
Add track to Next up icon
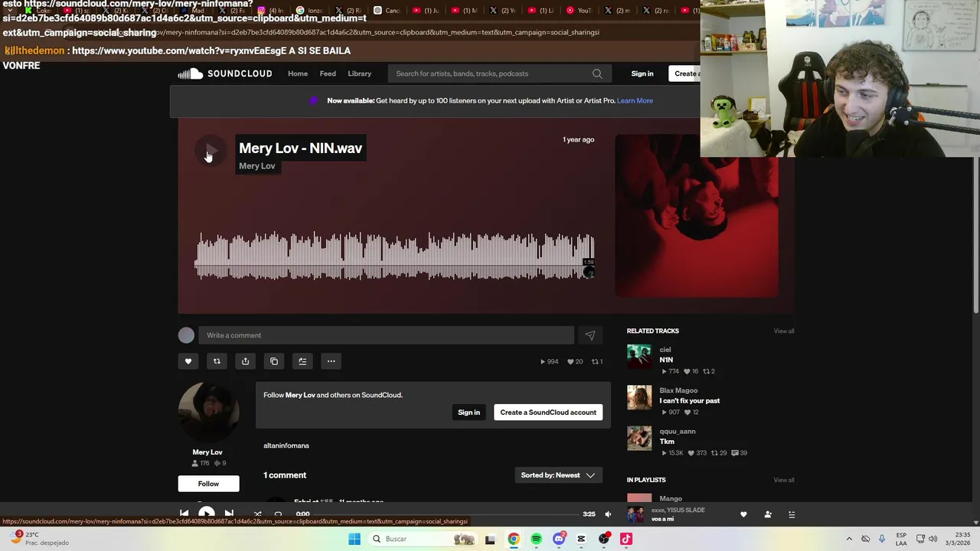(302, 361)
